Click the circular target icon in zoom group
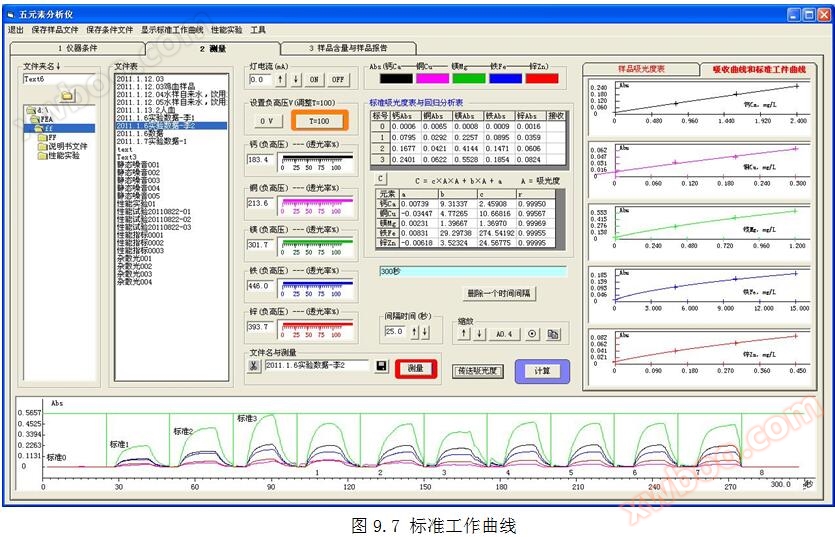 click(531, 333)
